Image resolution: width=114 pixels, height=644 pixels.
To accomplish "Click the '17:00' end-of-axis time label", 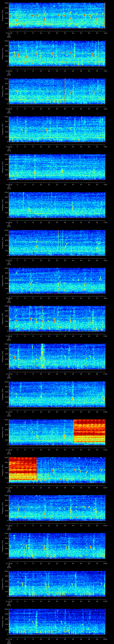I will pos(105,601).
